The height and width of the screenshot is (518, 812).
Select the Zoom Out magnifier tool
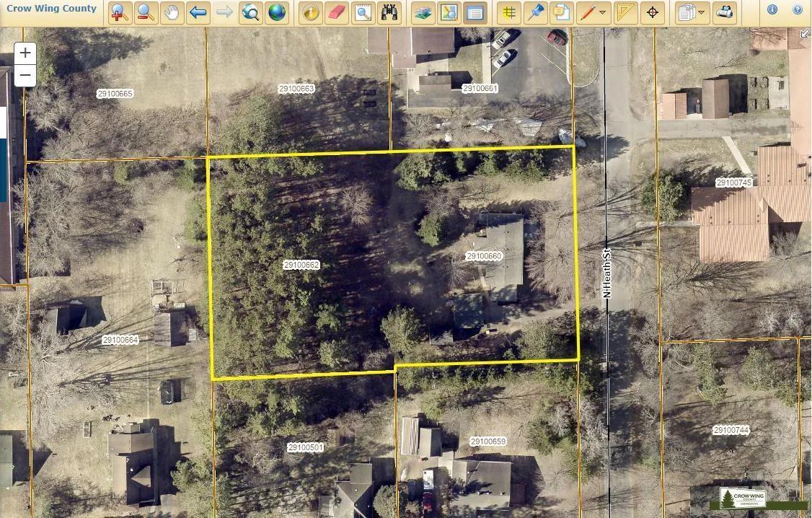[x=146, y=12]
